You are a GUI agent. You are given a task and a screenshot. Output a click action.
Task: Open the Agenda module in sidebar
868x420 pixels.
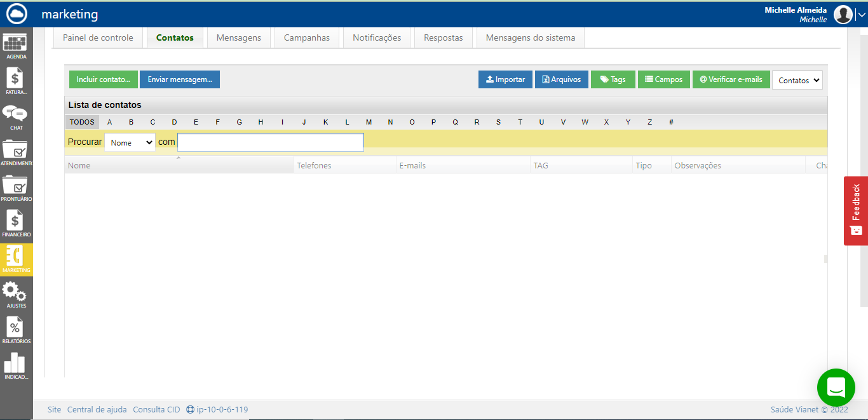[x=16, y=46]
